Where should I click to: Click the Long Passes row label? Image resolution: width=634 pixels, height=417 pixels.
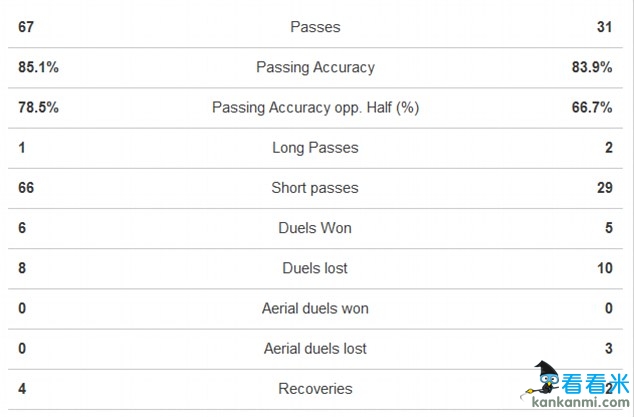point(315,148)
